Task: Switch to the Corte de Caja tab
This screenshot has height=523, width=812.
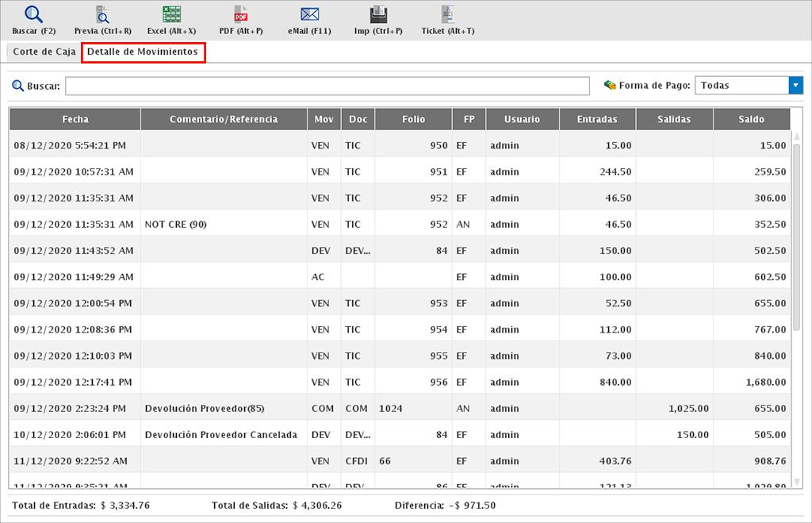Action: pyautogui.click(x=44, y=52)
